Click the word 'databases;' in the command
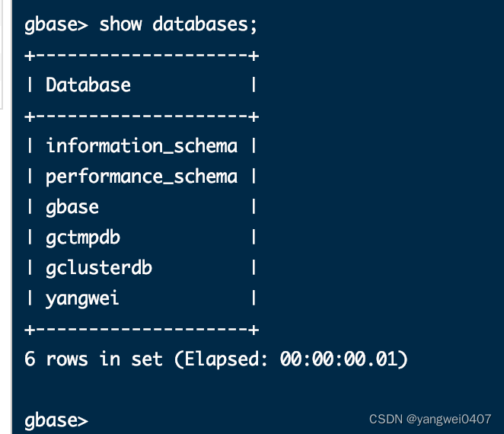Viewport: 504px width, 434px height. click(x=205, y=25)
